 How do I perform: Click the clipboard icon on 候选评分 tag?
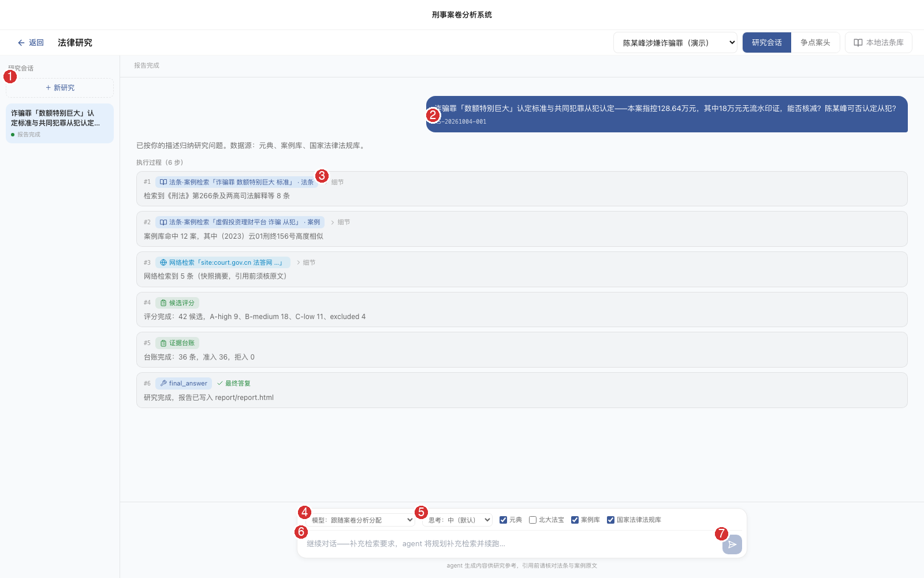coord(163,303)
